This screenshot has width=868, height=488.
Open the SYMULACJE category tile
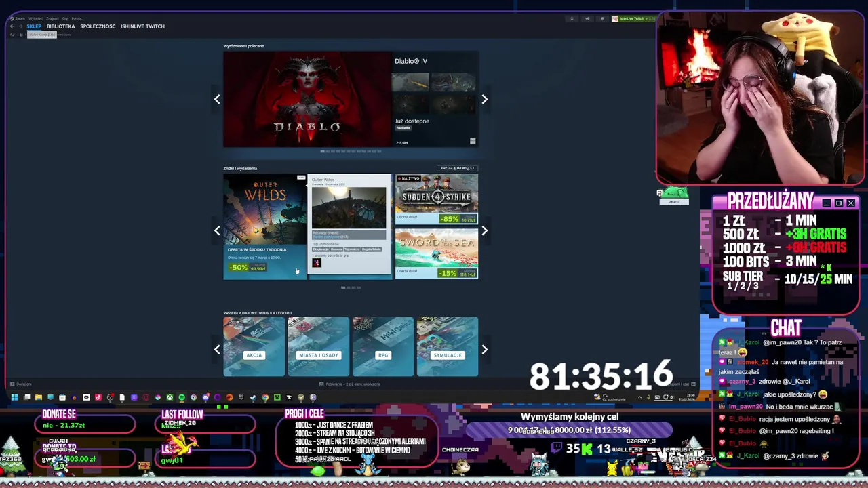pos(448,346)
